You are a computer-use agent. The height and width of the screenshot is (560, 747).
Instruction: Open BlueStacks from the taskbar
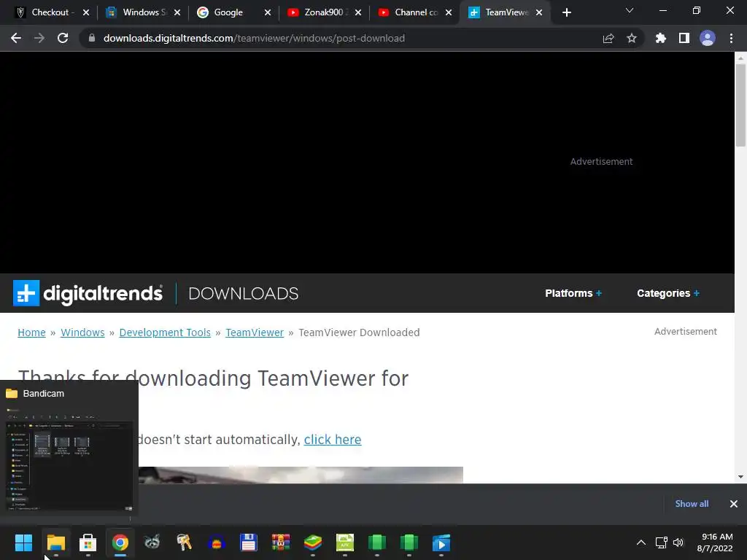(x=312, y=542)
